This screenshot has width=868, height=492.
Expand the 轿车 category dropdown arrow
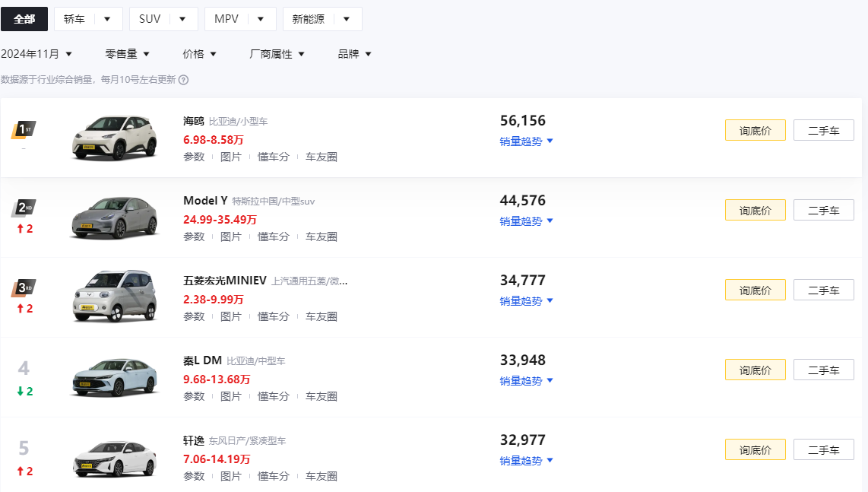coord(107,19)
